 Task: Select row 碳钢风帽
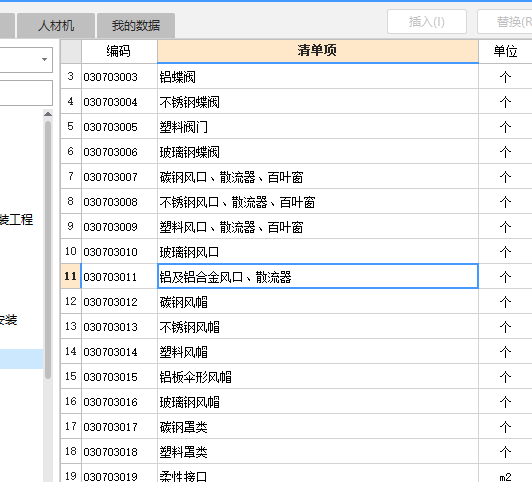(x=318, y=302)
